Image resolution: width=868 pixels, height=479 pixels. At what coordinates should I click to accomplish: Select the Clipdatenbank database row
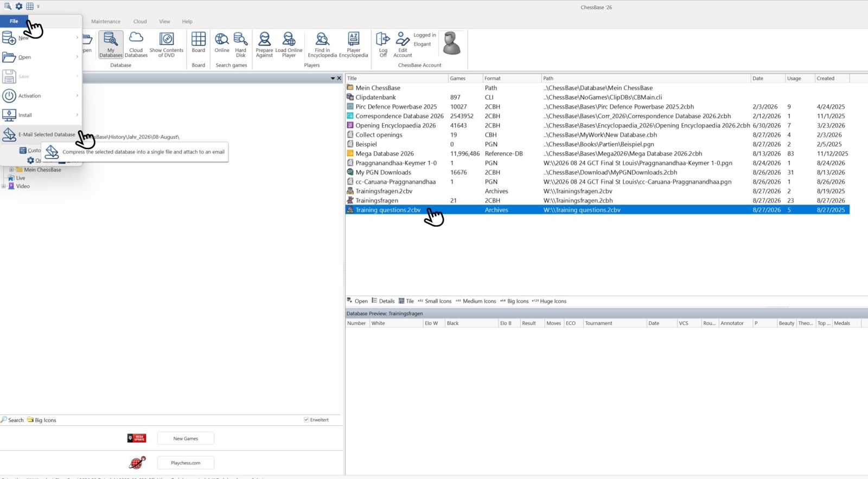point(597,98)
